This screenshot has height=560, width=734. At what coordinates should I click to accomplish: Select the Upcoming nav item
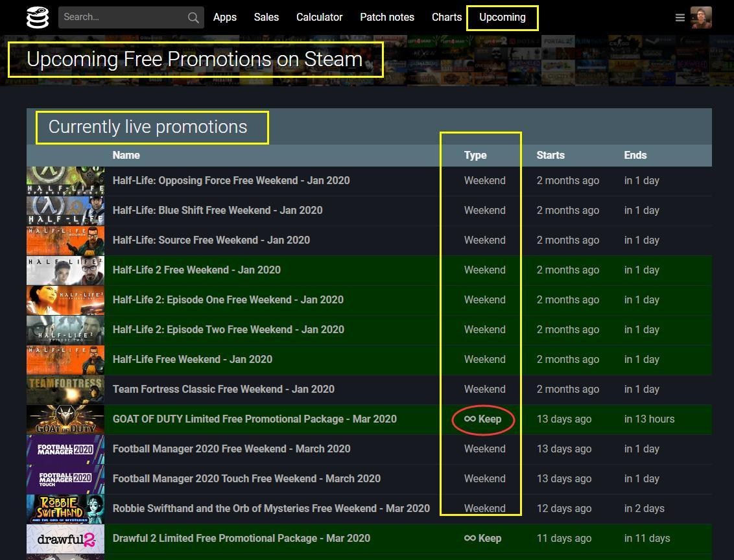click(503, 17)
